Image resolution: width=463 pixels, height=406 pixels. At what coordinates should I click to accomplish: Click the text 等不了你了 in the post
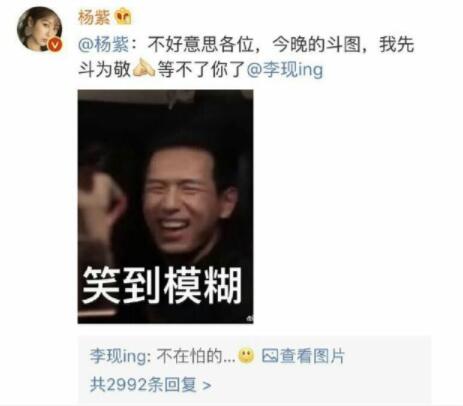point(201,69)
